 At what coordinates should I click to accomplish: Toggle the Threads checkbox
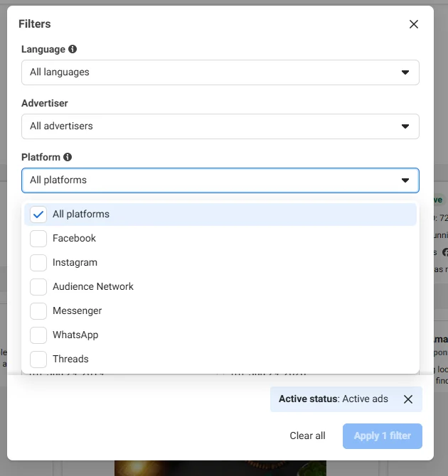(x=38, y=359)
